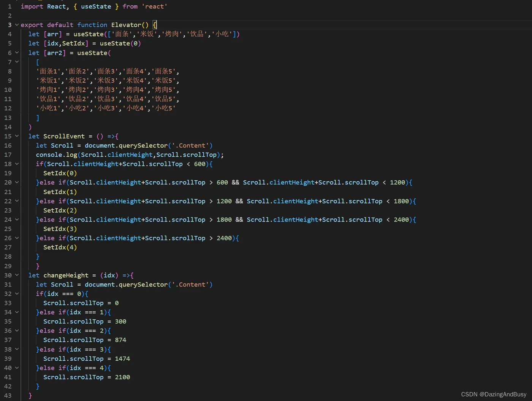This screenshot has height=401, width=532.
Task: Click scrollTop value 2100 on line 41
Action: [122, 377]
